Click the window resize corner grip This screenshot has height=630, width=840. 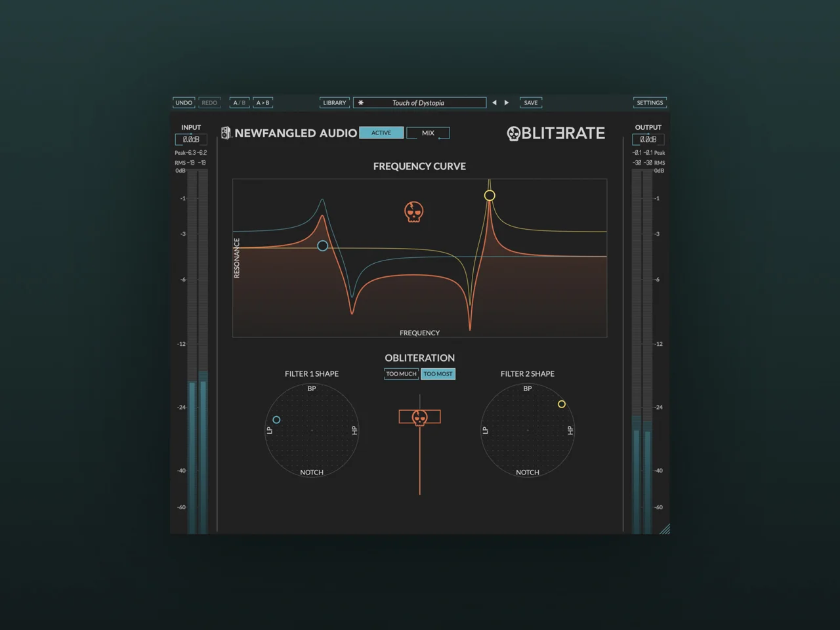point(665,529)
